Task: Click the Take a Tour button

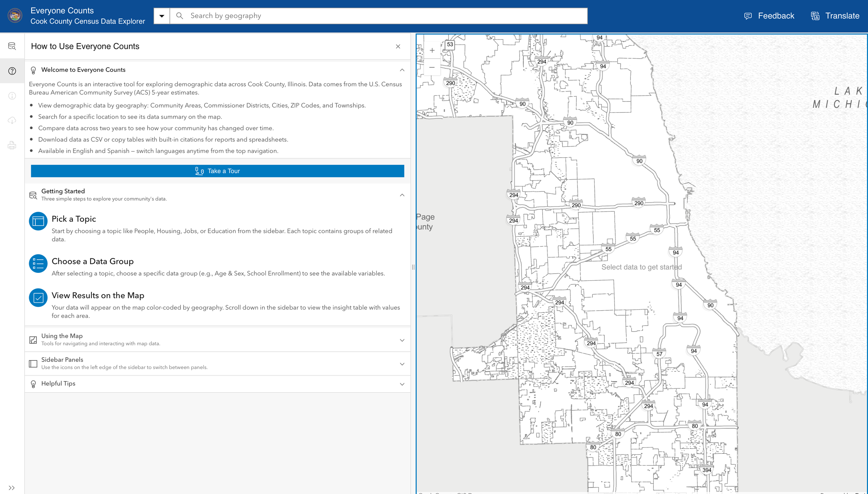Action: tap(217, 171)
